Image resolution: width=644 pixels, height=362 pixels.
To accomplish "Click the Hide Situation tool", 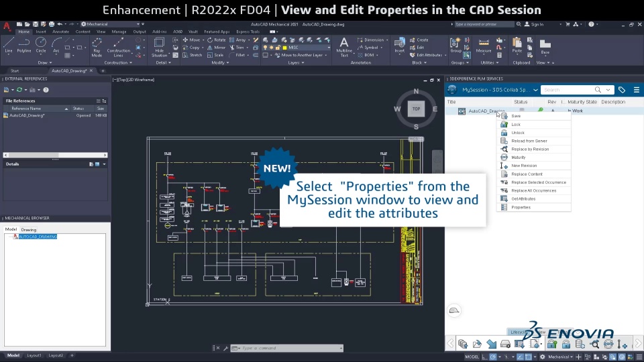I will pyautogui.click(x=159, y=47).
